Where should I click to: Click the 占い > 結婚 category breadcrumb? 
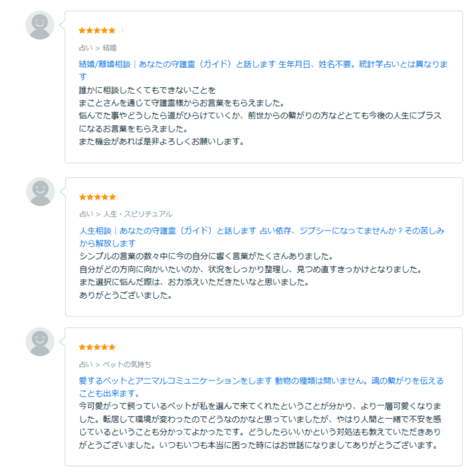(98, 48)
